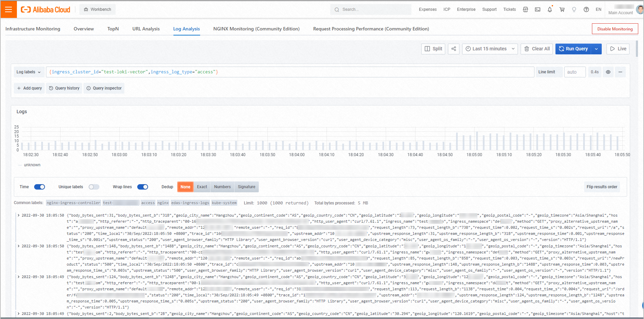This screenshot has width=644, height=319.
Task: Expand log row with body_bytes_sent 148
Action: 19,246
